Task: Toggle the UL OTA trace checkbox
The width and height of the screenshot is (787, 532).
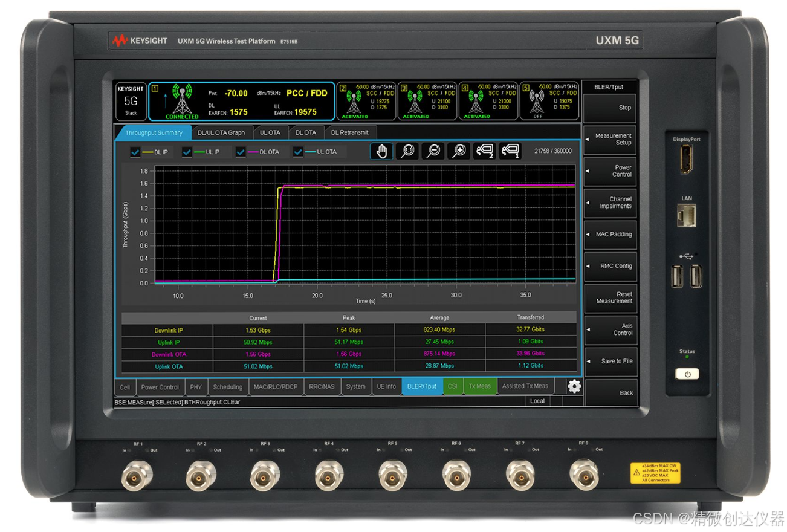Action: (298, 152)
